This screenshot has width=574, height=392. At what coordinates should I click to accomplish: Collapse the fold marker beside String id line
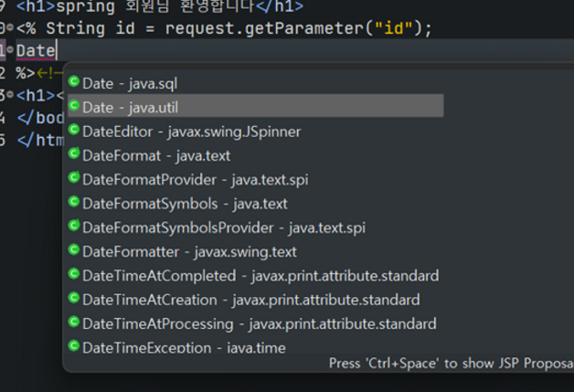tap(10, 27)
